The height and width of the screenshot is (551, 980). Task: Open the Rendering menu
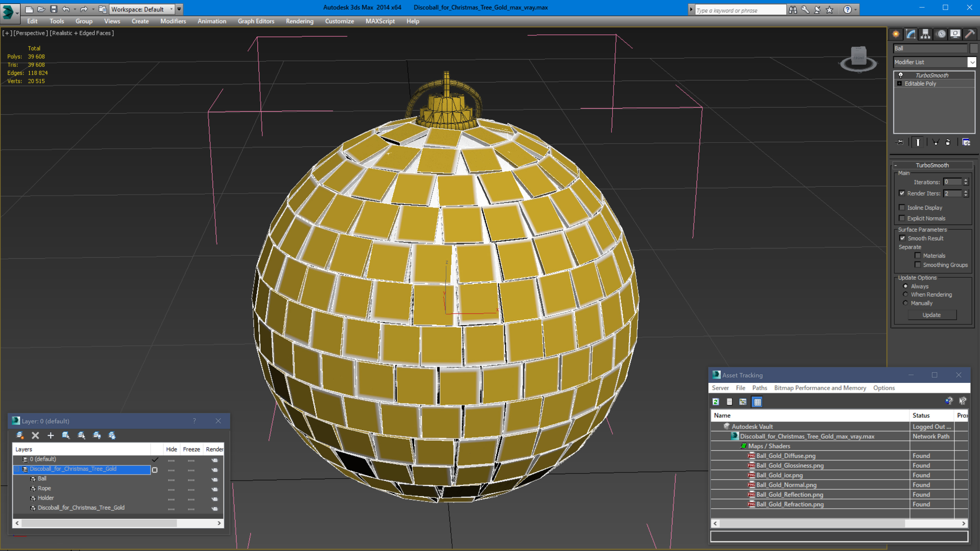(x=299, y=21)
